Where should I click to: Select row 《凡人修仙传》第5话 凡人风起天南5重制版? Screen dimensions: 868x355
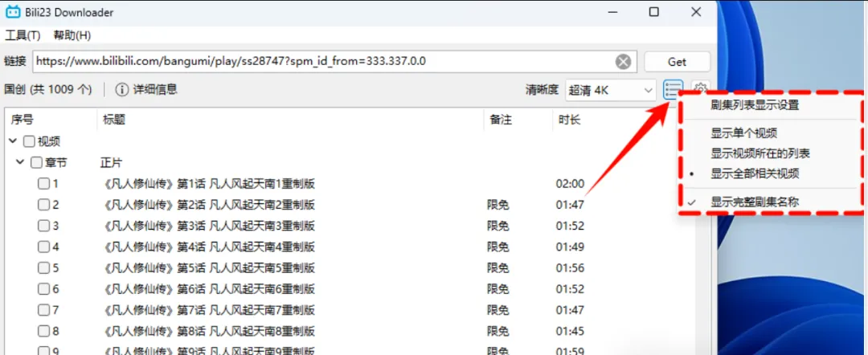pos(210,268)
